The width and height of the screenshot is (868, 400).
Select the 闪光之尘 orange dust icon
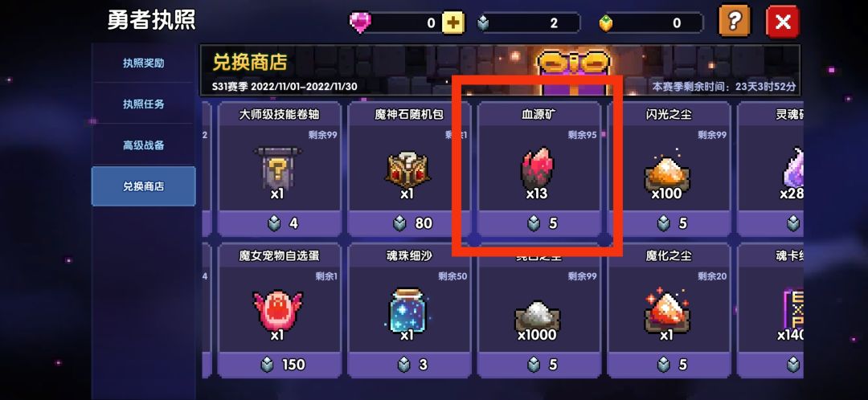coord(666,169)
